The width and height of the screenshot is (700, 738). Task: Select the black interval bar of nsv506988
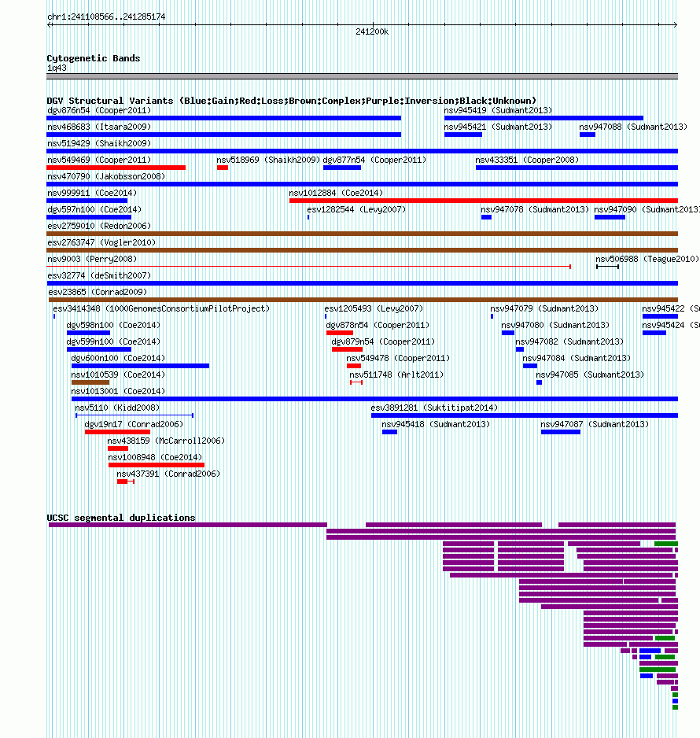coord(607,267)
